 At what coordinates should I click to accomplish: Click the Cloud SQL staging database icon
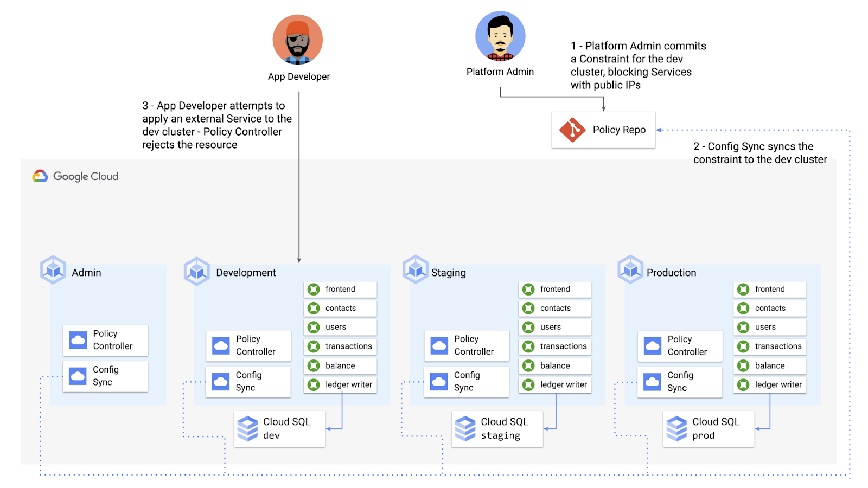click(465, 429)
